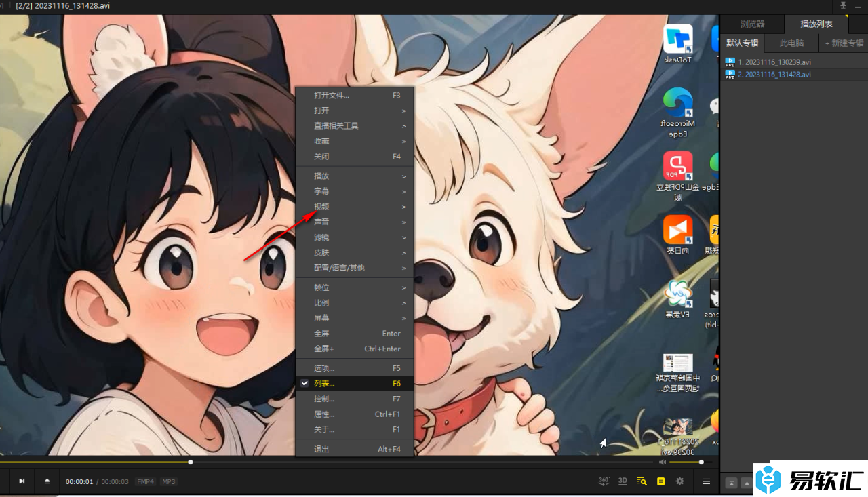The image size is (868, 497).
Task: Click the AVI icon of 20231116_130239.avi
Action: pos(730,62)
